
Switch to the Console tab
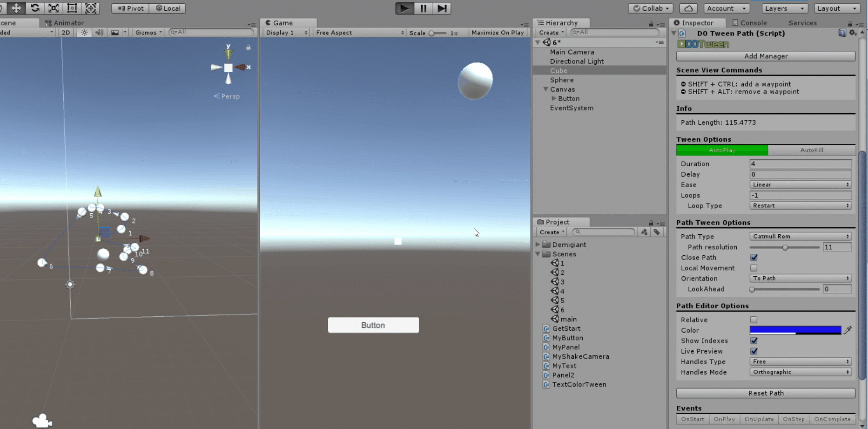click(749, 23)
